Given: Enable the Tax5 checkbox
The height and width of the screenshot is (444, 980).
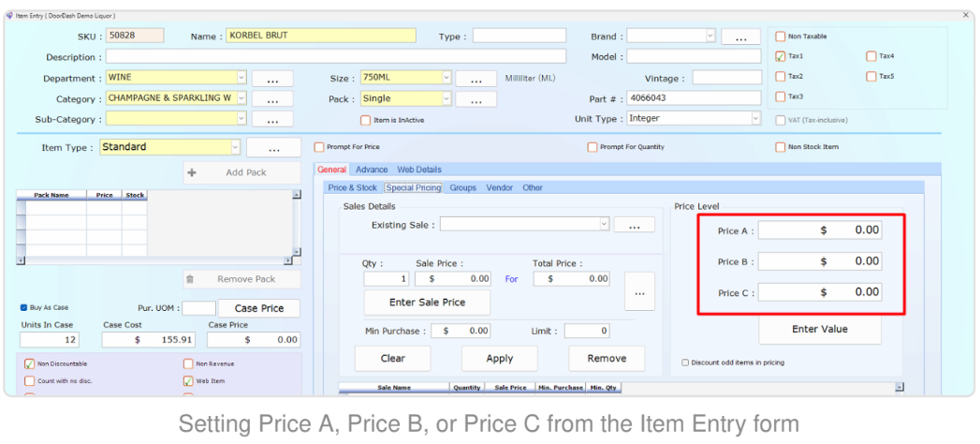Looking at the screenshot, I should 871,76.
